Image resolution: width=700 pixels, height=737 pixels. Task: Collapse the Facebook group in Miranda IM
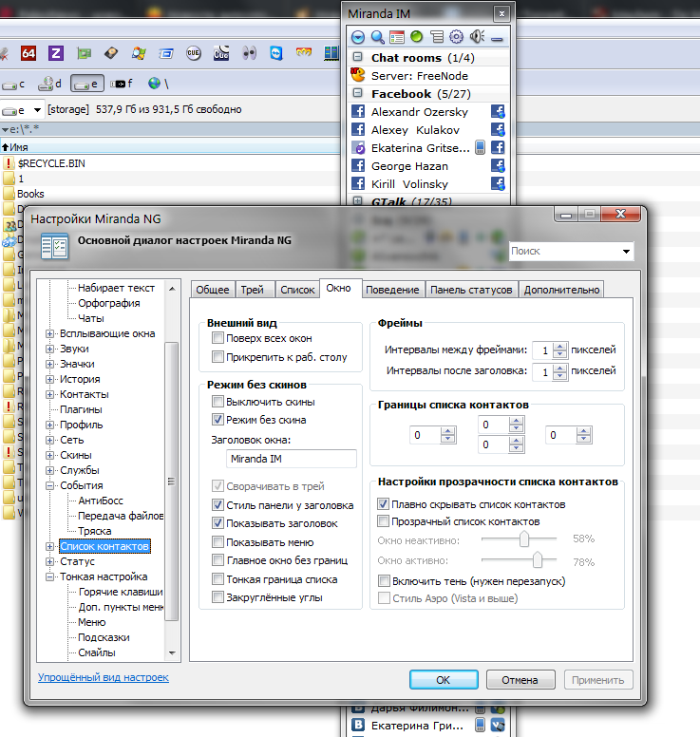pos(358,92)
